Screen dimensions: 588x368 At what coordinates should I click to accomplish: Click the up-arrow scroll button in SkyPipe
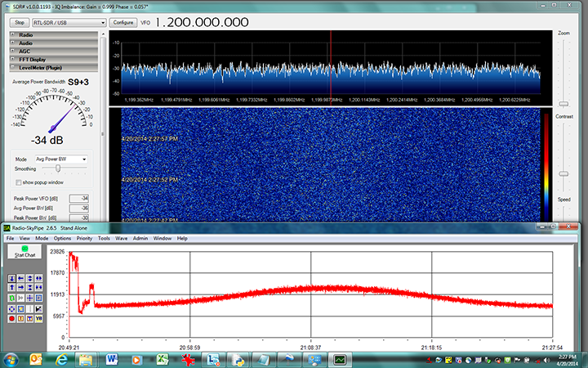(11, 287)
